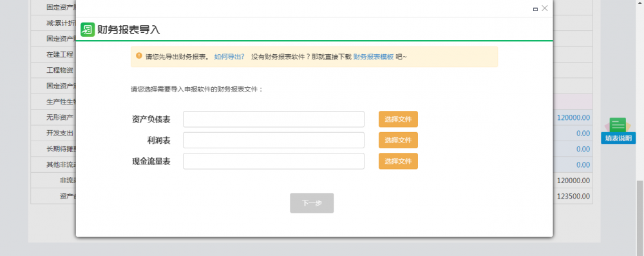Download the 财务报表模板 link
644x256 pixels.
click(x=374, y=56)
